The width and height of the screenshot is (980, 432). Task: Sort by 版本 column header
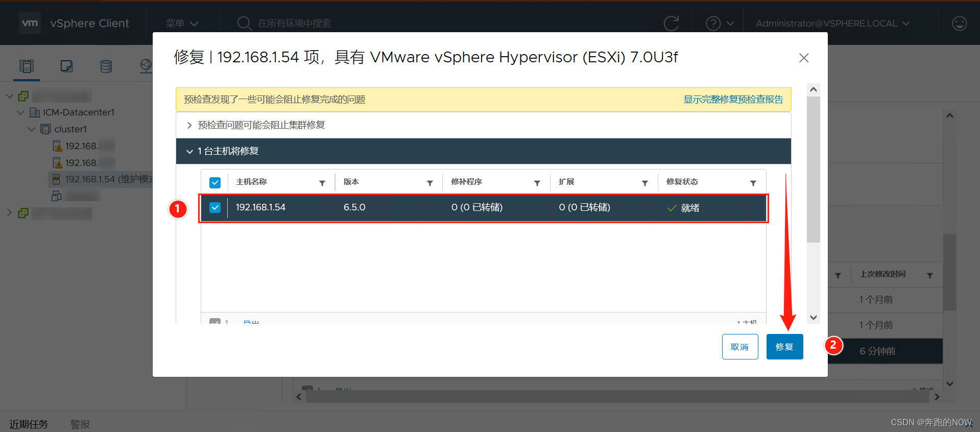tap(351, 182)
